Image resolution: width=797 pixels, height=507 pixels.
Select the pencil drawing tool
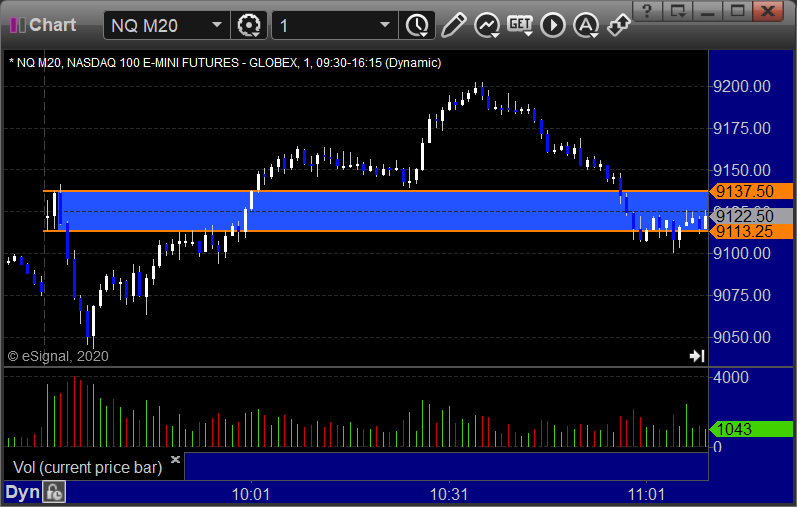[x=453, y=25]
